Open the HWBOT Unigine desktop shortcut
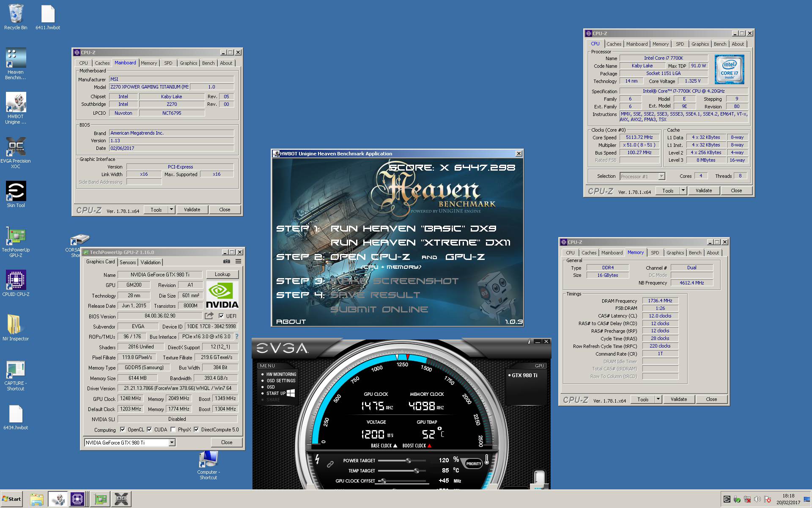Screen dimensions: 812x508 pyautogui.click(x=16, y=108)
